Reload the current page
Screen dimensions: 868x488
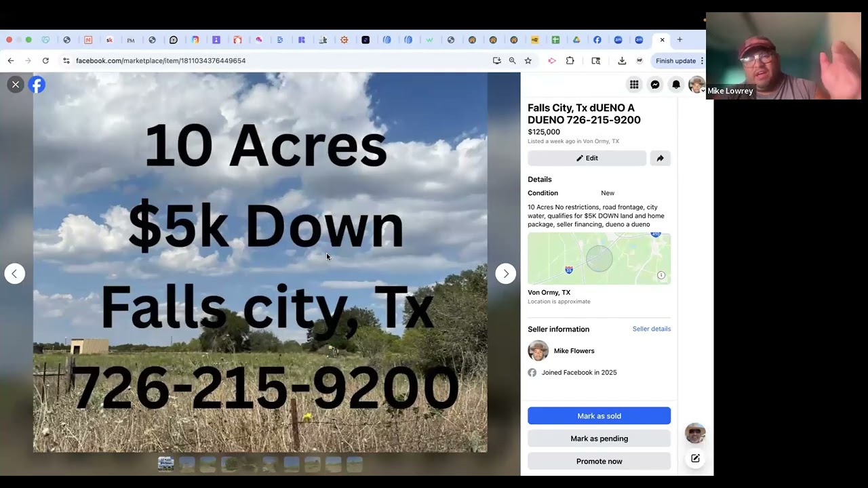click(x=45, y=60)
